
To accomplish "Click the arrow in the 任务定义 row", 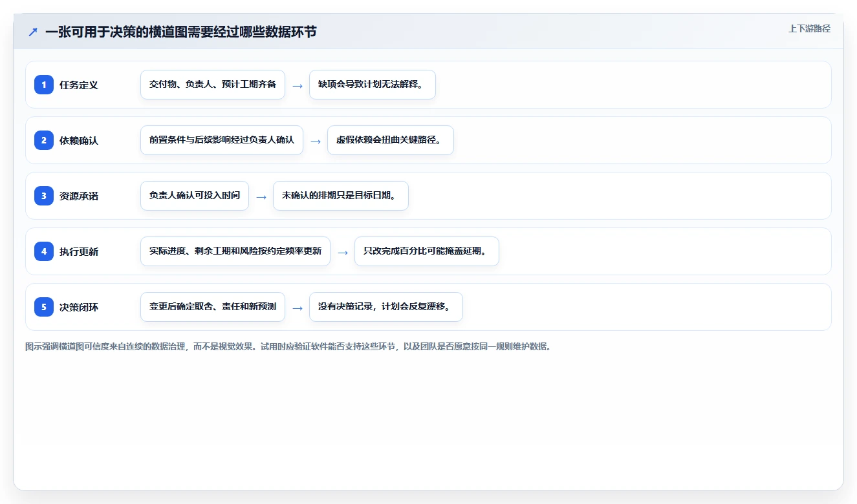I will (298, 85).
